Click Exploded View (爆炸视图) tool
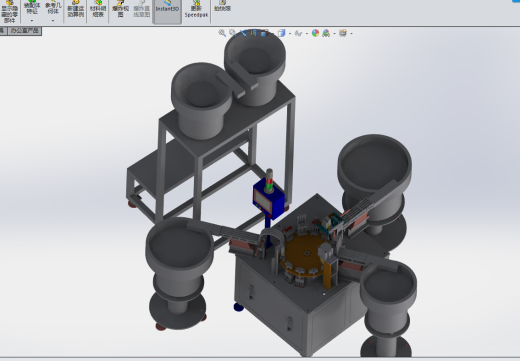Image resolution: width=520 pixels, height=361 pixels. (120, 10)
